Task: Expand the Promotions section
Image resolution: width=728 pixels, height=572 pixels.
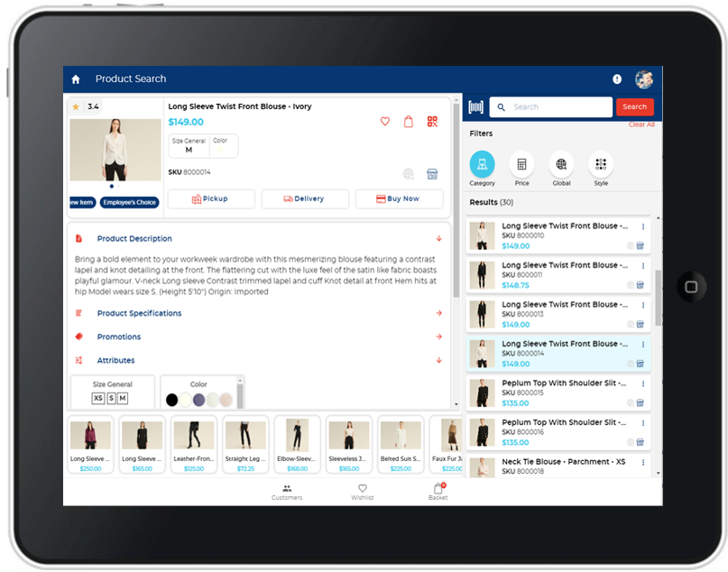Action: click(438, 337)
